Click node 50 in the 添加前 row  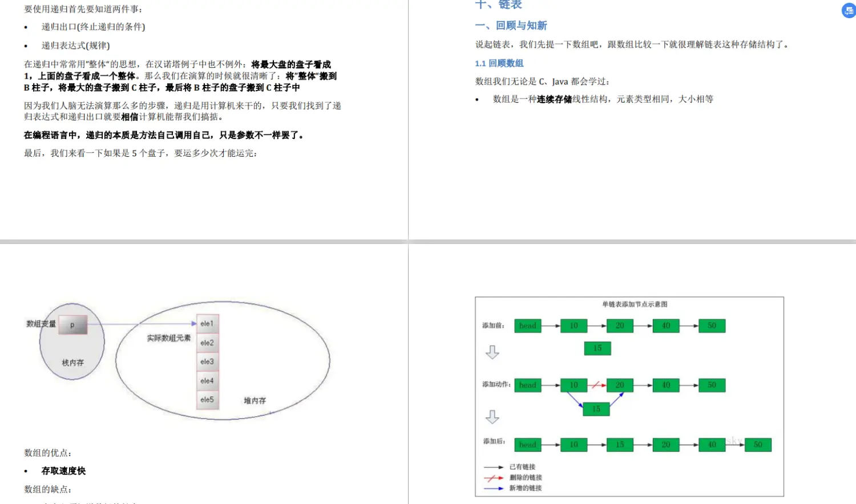click(x=712, y=326)
